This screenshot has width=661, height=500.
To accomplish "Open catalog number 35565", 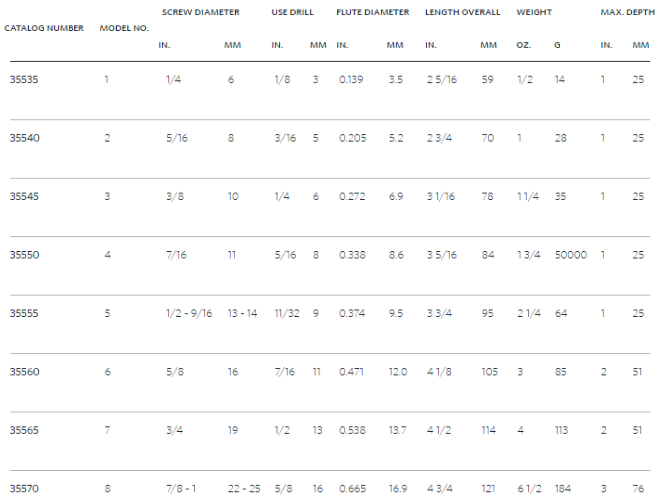I will click(24, 430).
